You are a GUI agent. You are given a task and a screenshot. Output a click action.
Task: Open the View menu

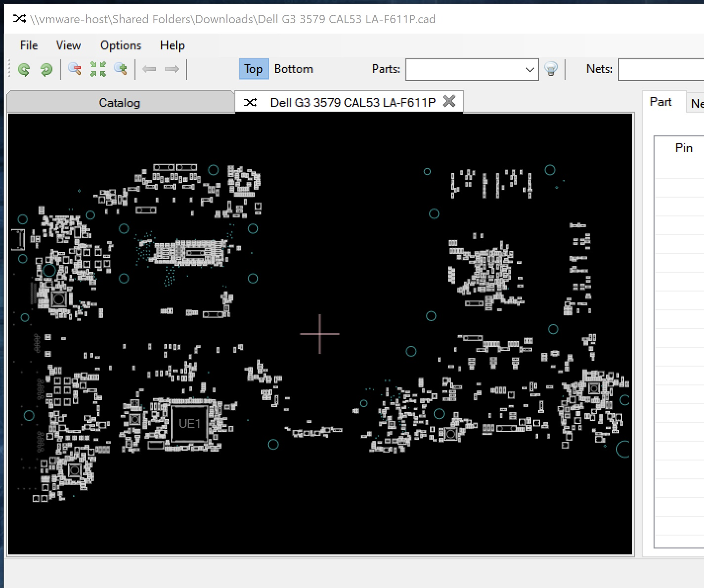point(69,45)
